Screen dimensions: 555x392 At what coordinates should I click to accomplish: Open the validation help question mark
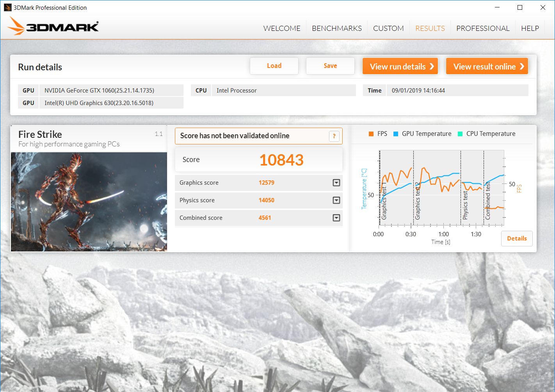(334, 136)
